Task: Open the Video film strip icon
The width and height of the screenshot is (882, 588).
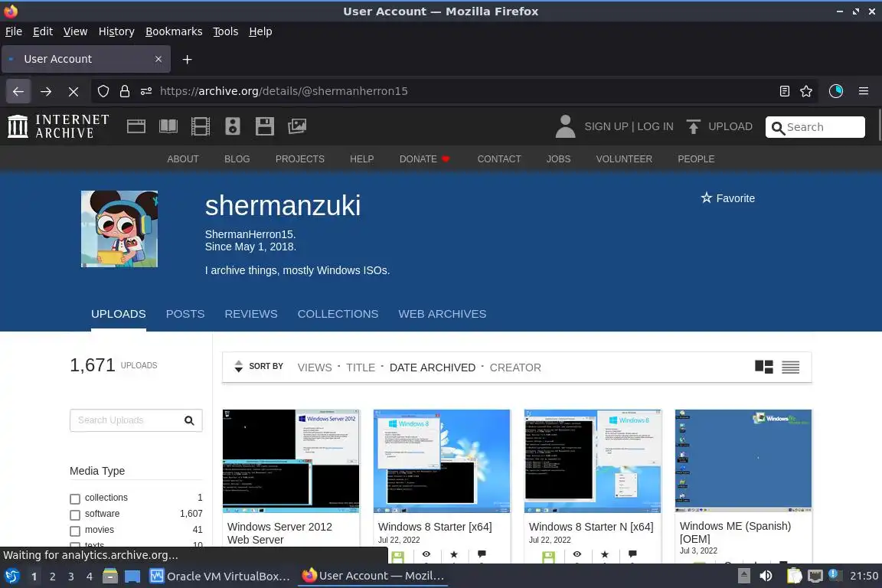Action: (201, 126)
